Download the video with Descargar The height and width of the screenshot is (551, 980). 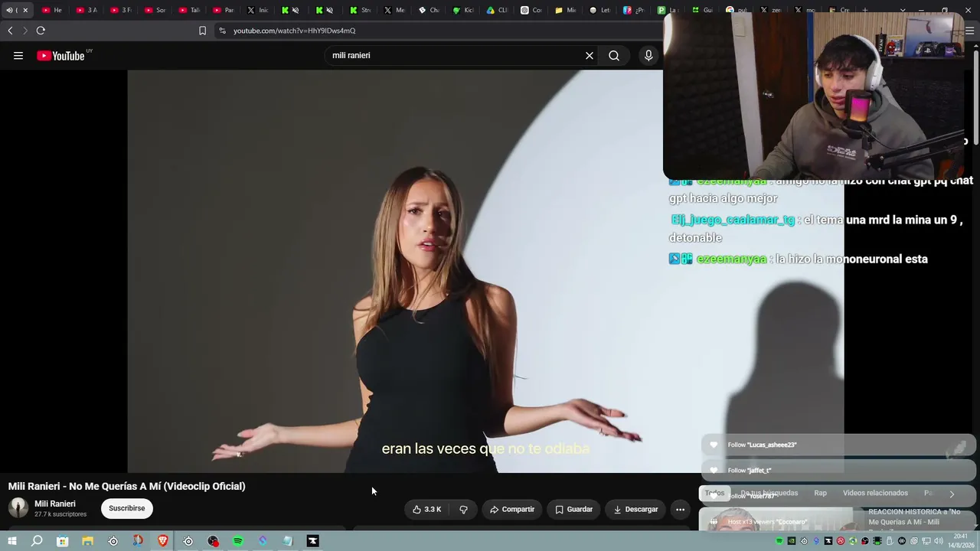(x=635, y=509)
